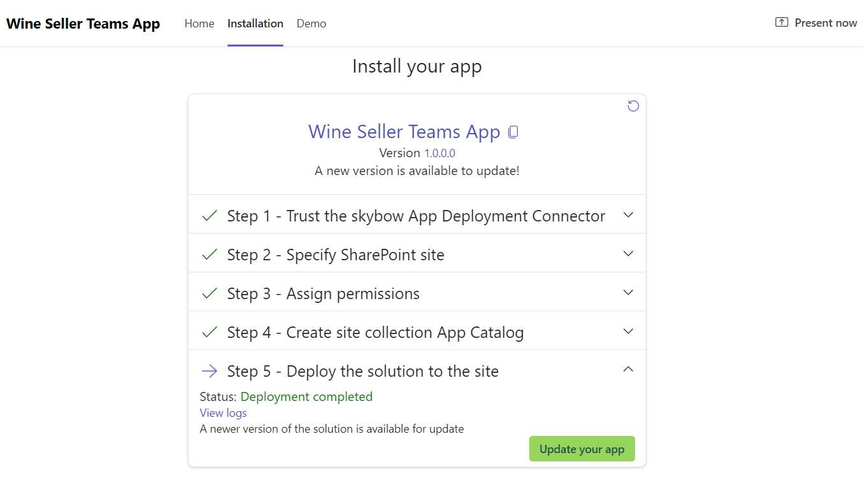This screenshot has width=863, height=504.
Task: Click Step 1 - Trust the skybow App Deployment Connector
Action: (416, 216)
